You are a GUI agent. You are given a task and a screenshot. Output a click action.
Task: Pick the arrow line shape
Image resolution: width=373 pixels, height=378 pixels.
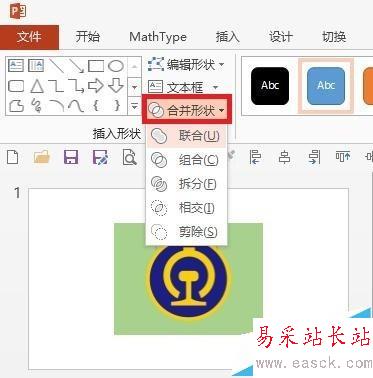coord(76,66)
